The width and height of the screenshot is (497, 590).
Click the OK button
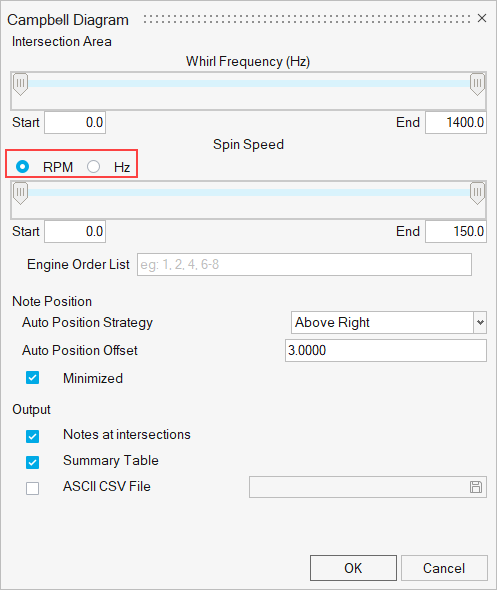click(x=353, y=568)
